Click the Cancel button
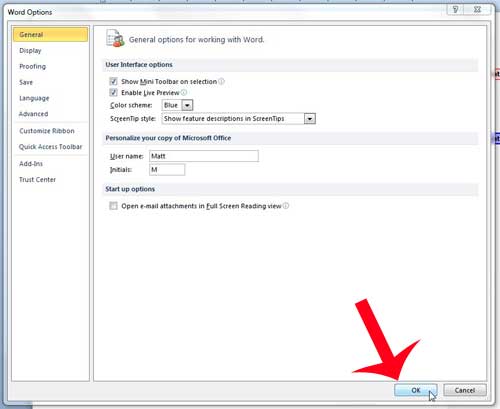Image resolution: width=500 pixels, height=409 pixels. [465, 390]
